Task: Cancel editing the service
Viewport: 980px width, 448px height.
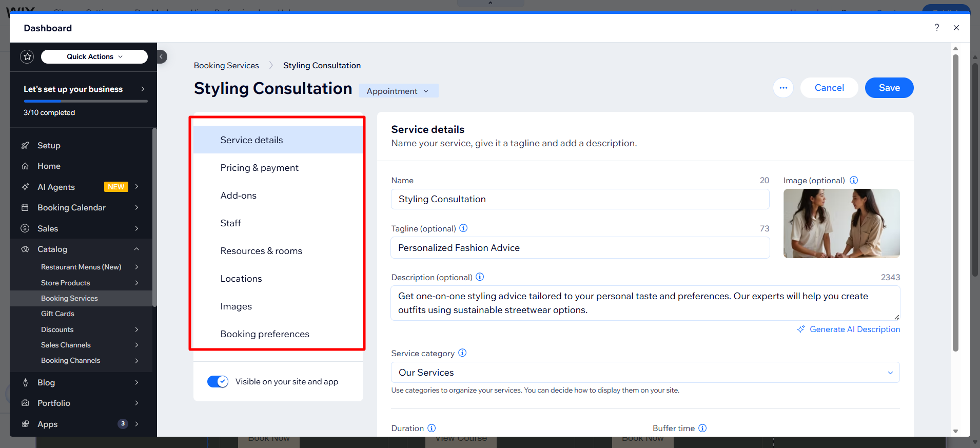Action: [x=829, y=88]
